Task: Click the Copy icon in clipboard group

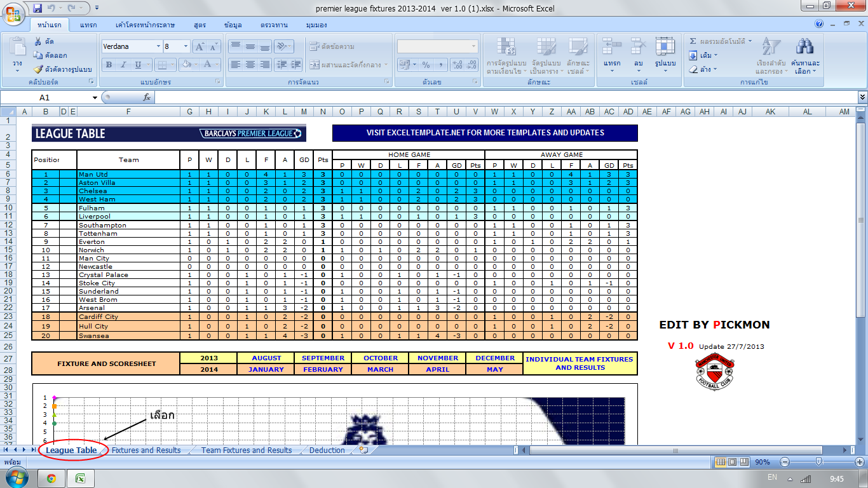Action: pos(39,55)
